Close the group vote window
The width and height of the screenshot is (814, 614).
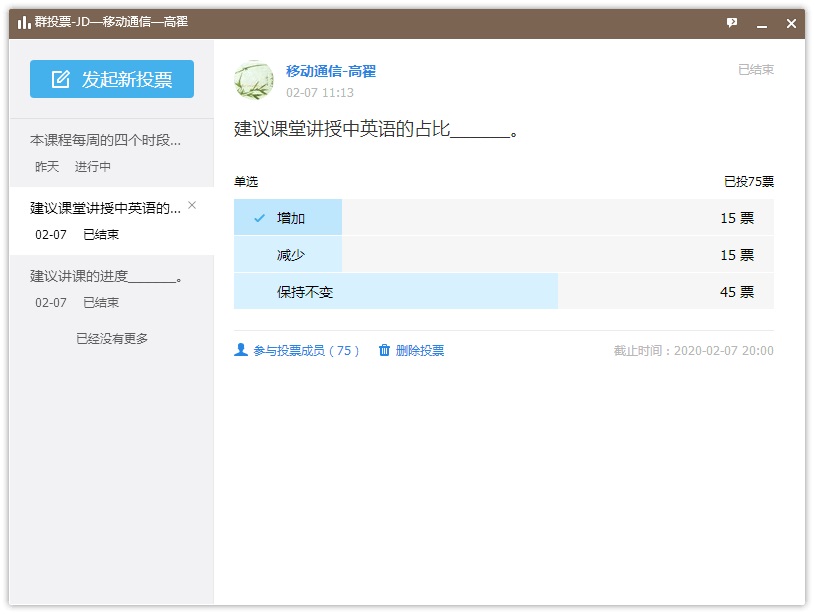(791, 23)
